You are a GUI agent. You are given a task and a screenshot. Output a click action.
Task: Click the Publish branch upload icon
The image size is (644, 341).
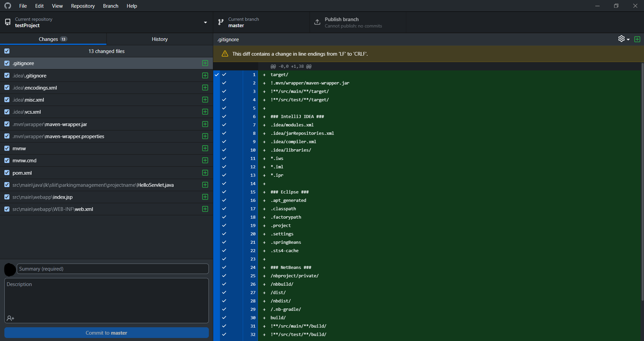tap(317, 22)
